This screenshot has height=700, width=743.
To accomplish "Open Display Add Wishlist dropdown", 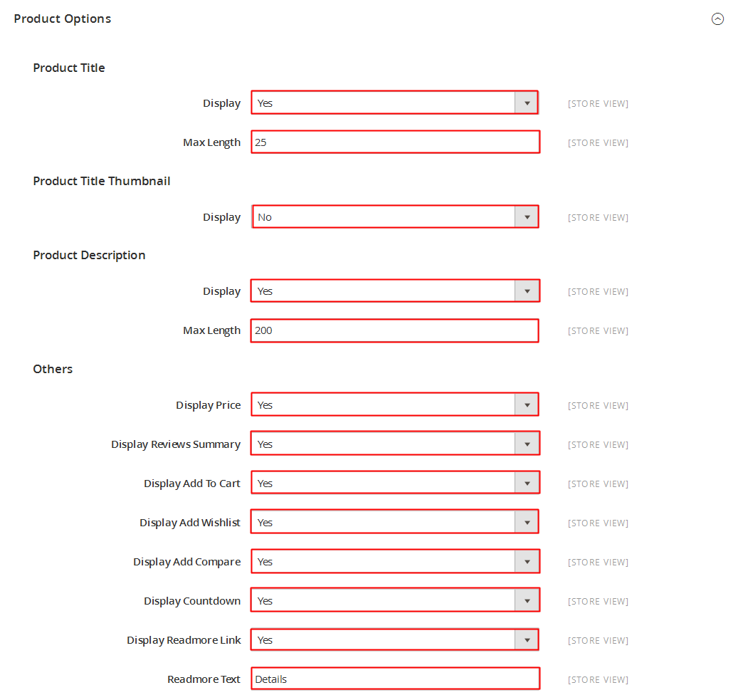I will tap(395, 522).
